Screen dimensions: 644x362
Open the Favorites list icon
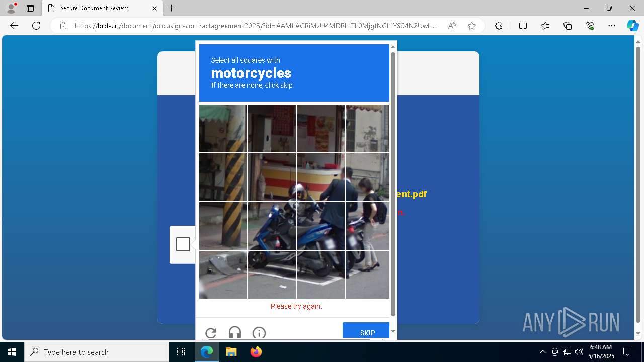point(545,26)
